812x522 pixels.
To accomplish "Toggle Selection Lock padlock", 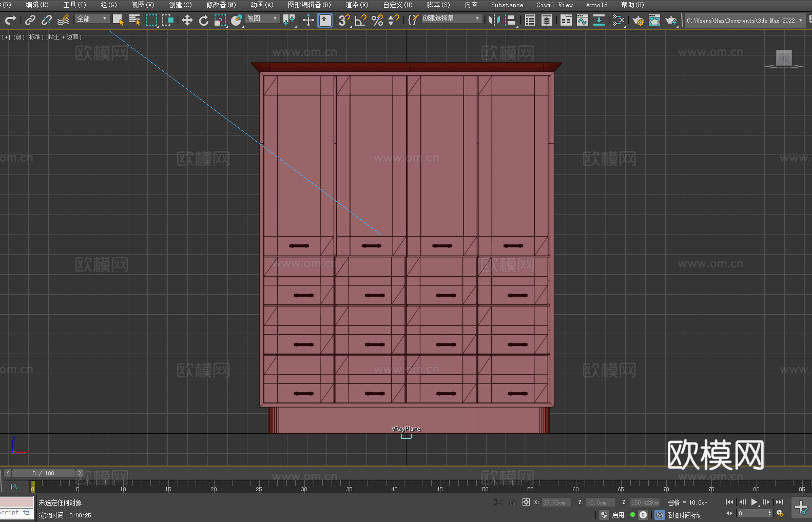I will (512, 502).
